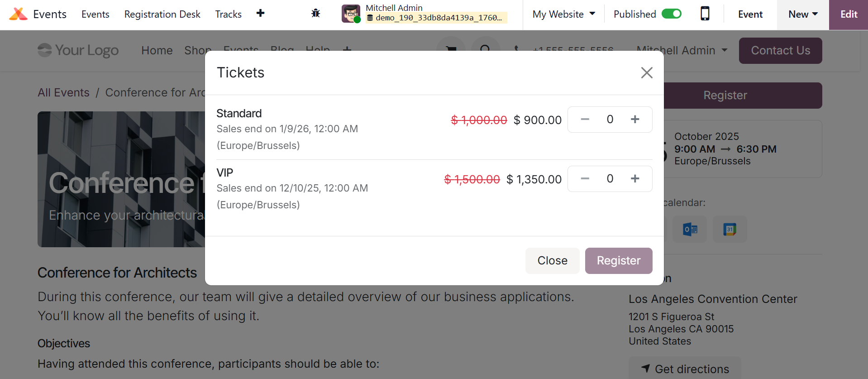Click the Close button in dialog
The height and width of the screenshot is (379, 868).
(552, 261)
